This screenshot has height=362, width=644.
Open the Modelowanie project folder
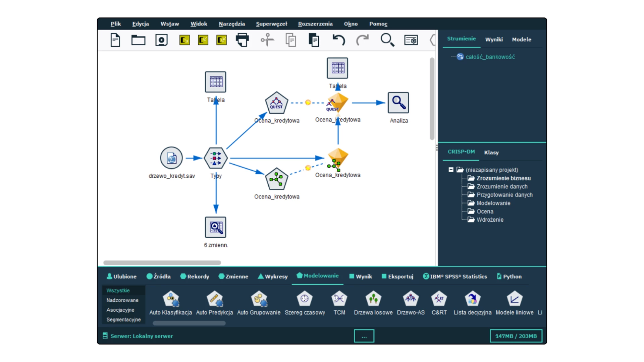click(493, 203)
